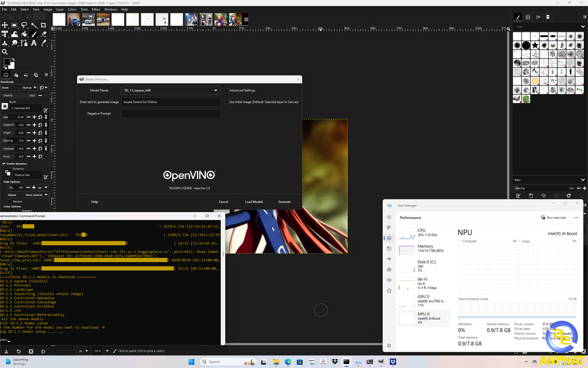Screen dimensions: 588x368
Task: Select CPU in Task Manager performance list
Action: 423,233
